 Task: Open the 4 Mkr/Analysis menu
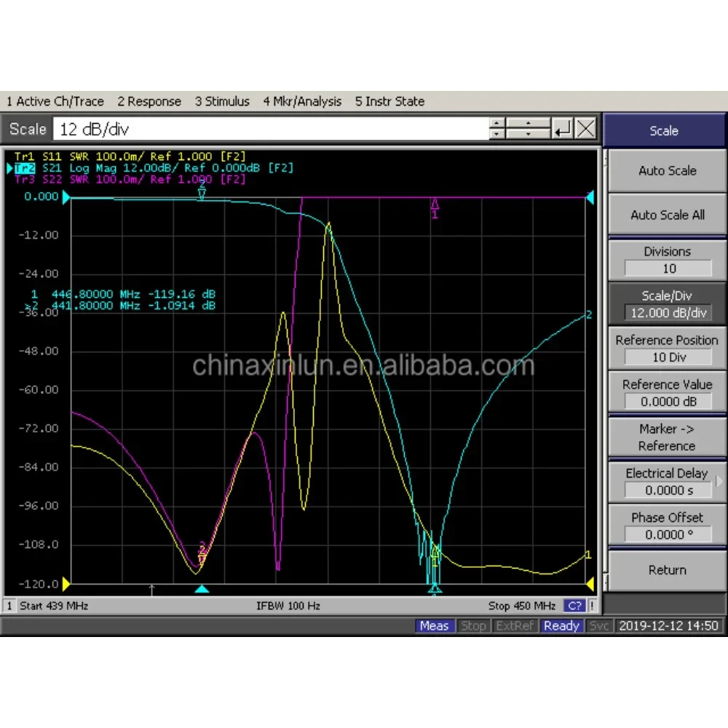302,101
